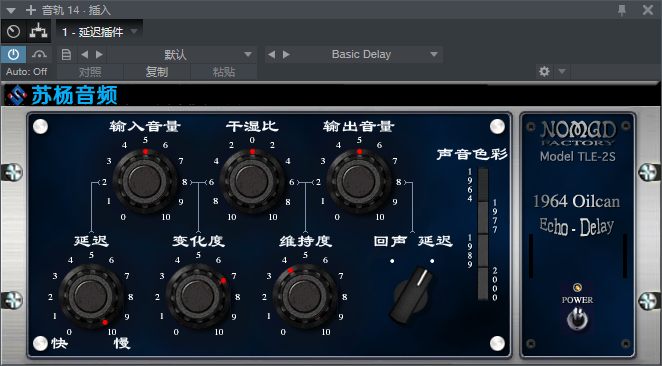This screenshot has width=662, height=366.
Task: Expand the arrow beside the gear icon
Action: (562, 72)
